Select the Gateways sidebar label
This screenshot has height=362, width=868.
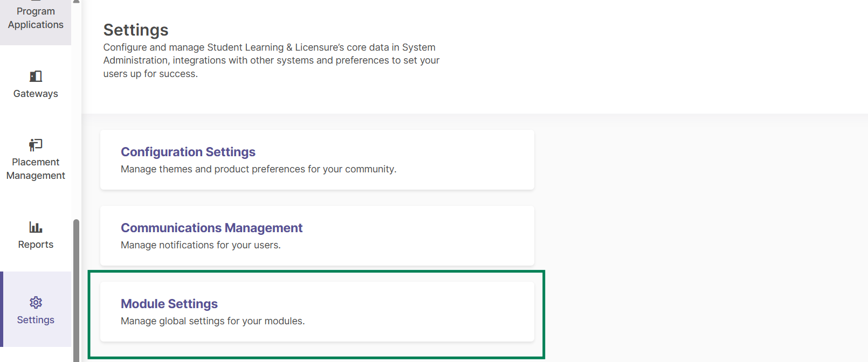(x=36, y=94)
